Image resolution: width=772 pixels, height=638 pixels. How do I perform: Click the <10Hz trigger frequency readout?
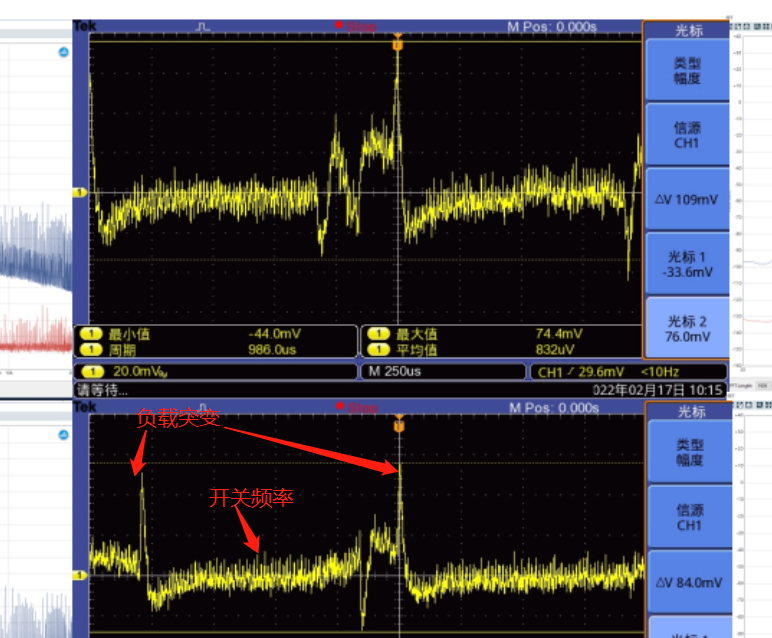pyautogui.click(x=660, y=372)
